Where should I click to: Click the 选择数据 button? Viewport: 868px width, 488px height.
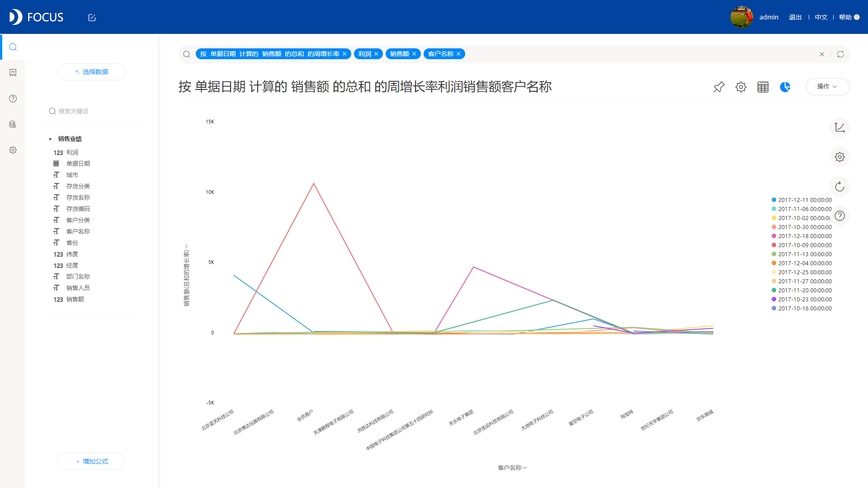tap(91, 71)
